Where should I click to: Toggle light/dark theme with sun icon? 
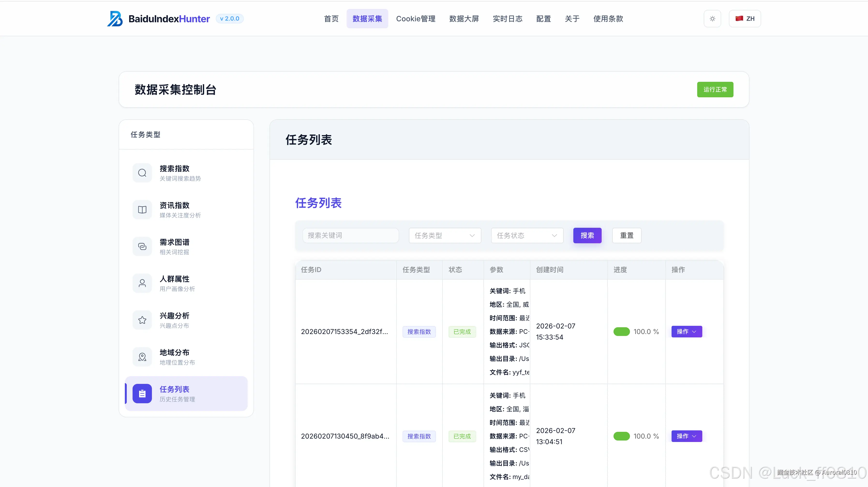point(712,19)
